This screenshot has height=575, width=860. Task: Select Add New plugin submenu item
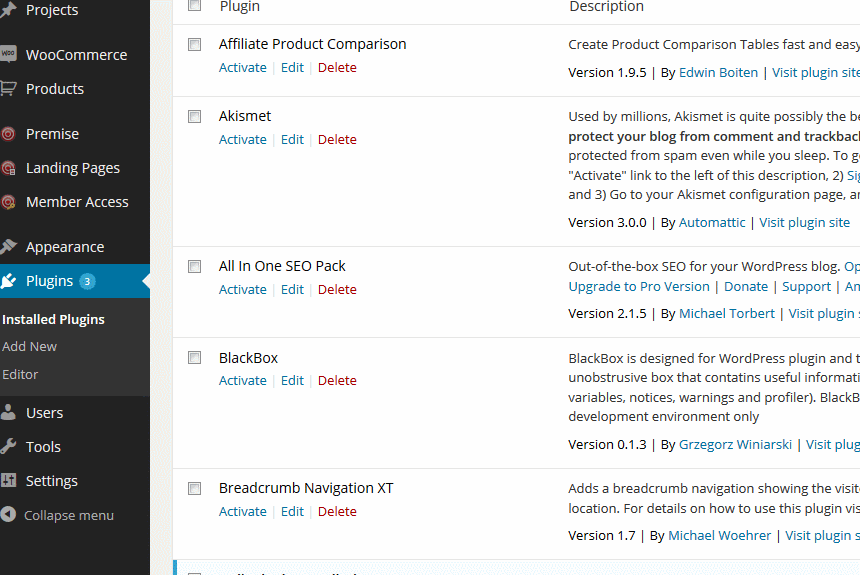[x=29, y=346]
